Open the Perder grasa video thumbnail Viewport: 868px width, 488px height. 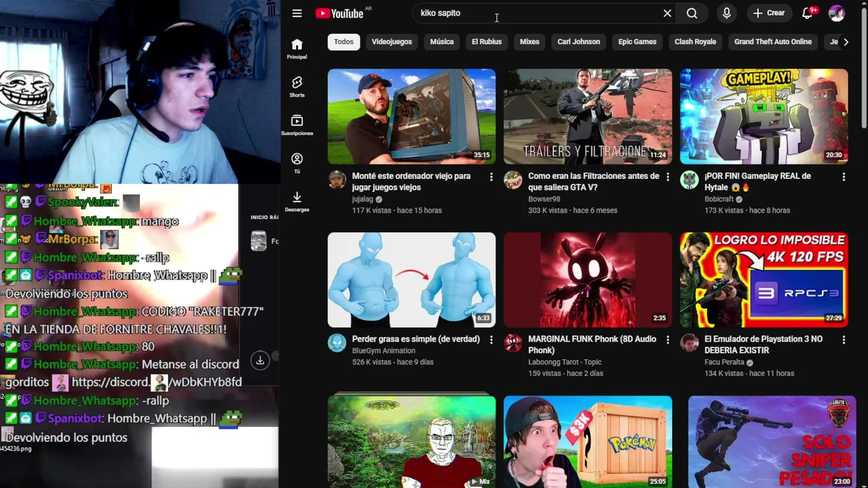click(412, 280)
